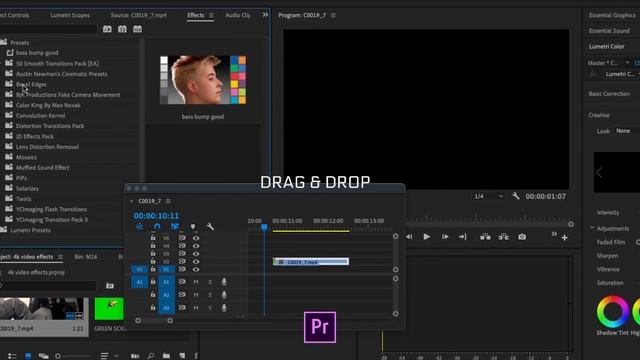
Task: Open the Look dropdown set to None
Action: [x=627, y=131]
